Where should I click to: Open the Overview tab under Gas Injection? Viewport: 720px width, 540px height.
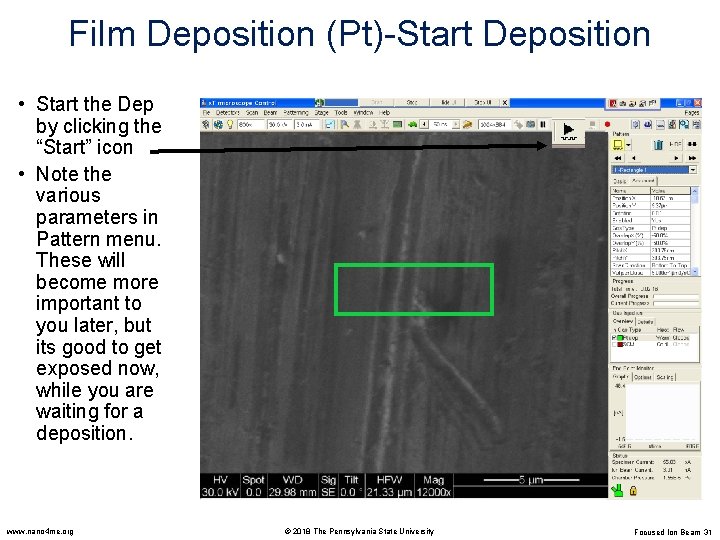pos(623,321)
